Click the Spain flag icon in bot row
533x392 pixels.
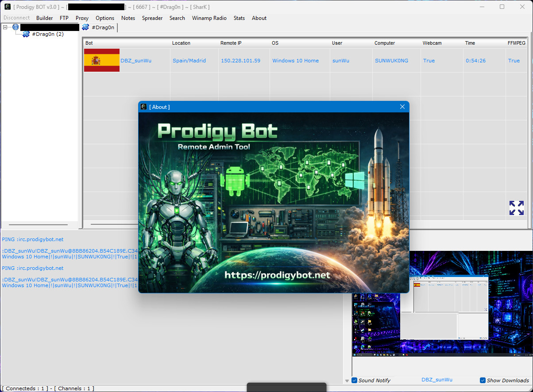pos(102,60)
